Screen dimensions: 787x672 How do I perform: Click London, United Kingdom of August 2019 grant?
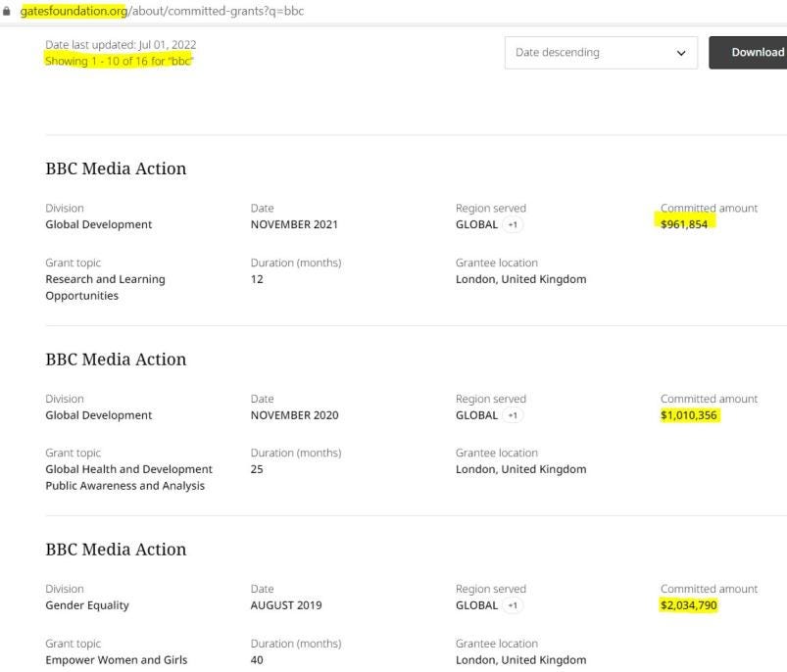tap(521, 660)
